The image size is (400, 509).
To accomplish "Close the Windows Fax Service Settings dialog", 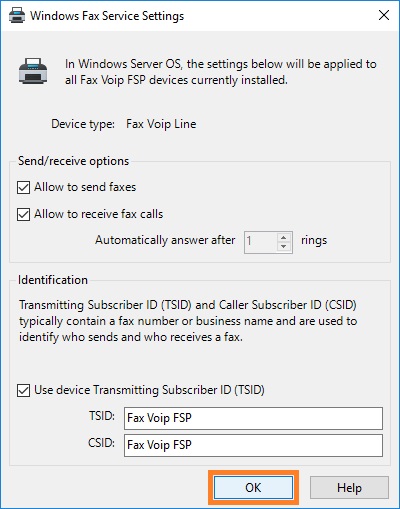I will pyautogui.click(x=384, y=15).
